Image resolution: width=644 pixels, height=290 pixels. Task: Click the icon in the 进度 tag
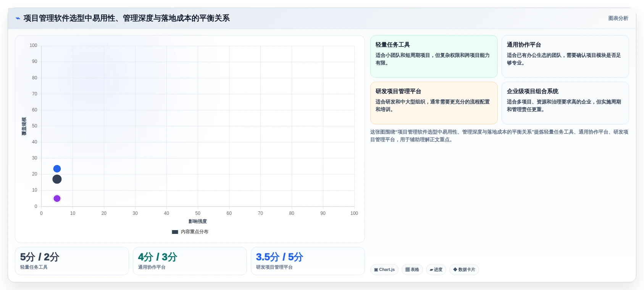431,270
